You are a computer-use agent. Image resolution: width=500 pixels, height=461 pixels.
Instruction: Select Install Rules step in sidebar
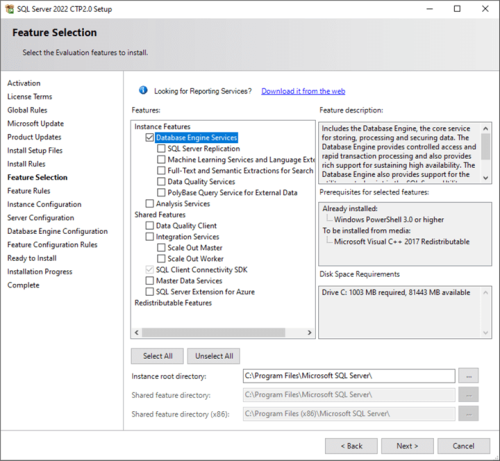point(26,164)
